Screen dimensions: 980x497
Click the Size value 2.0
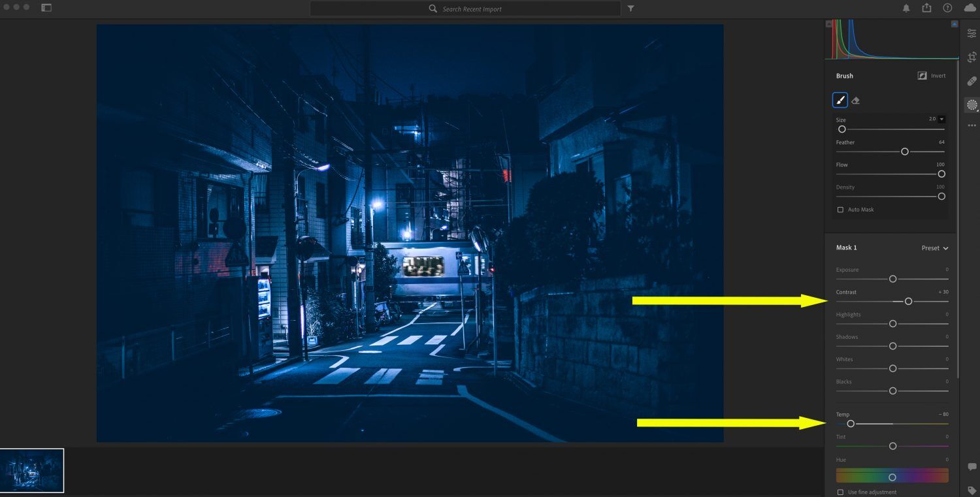(932, 120)
